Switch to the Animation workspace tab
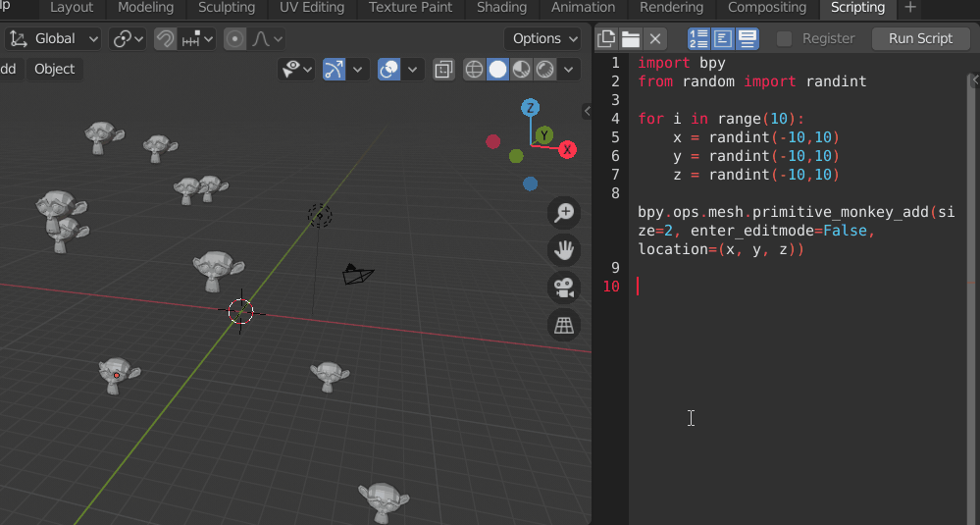980x525 pixels. [583, 8]
